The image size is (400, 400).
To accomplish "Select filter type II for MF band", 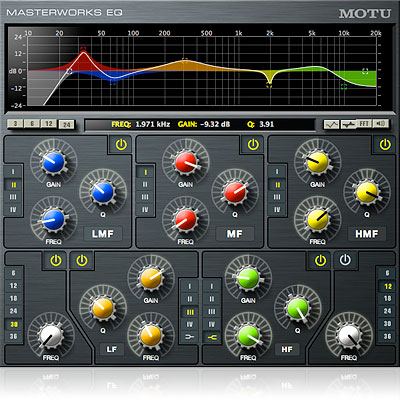I will [x=145, y=184].
